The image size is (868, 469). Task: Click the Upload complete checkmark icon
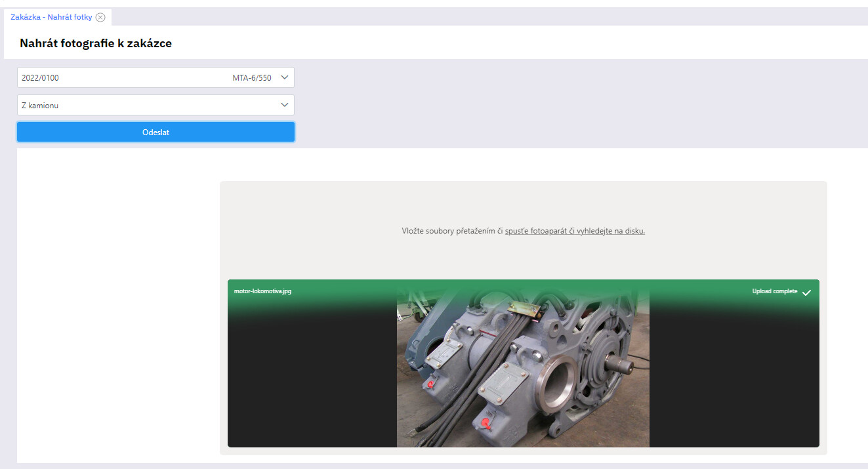[x=806, y=293]
